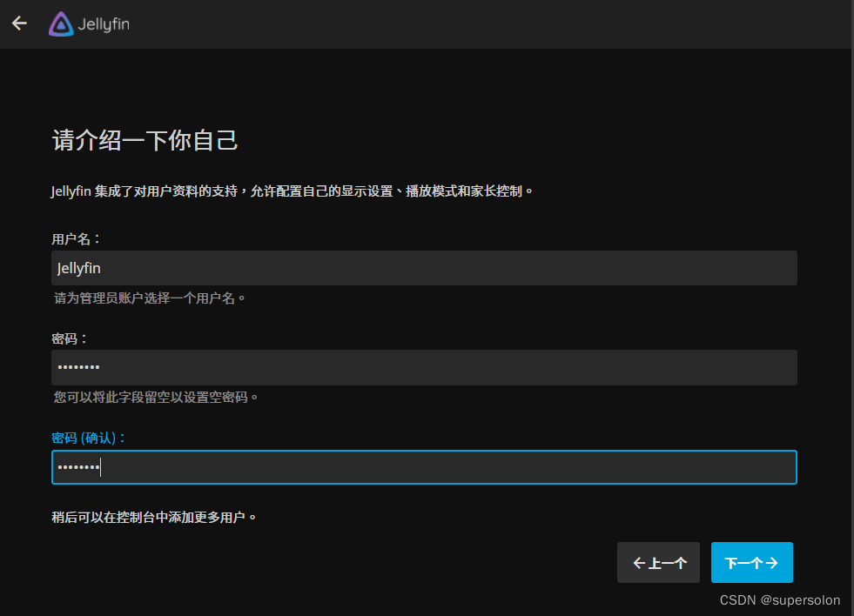Click the 用户名 label
This screenshot has height=616, width=854.
tap(76, 239)
